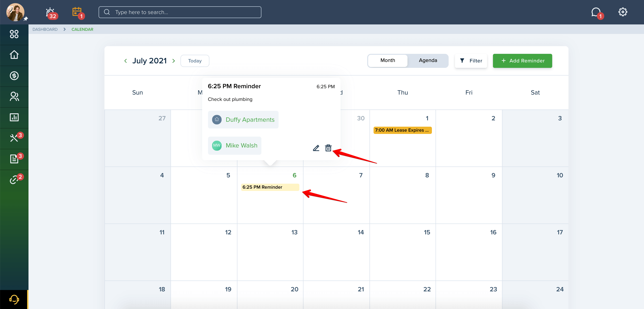Screen dimensions: 644x309
Task: Switch to Agenda view
Action: tap(428, 60)
